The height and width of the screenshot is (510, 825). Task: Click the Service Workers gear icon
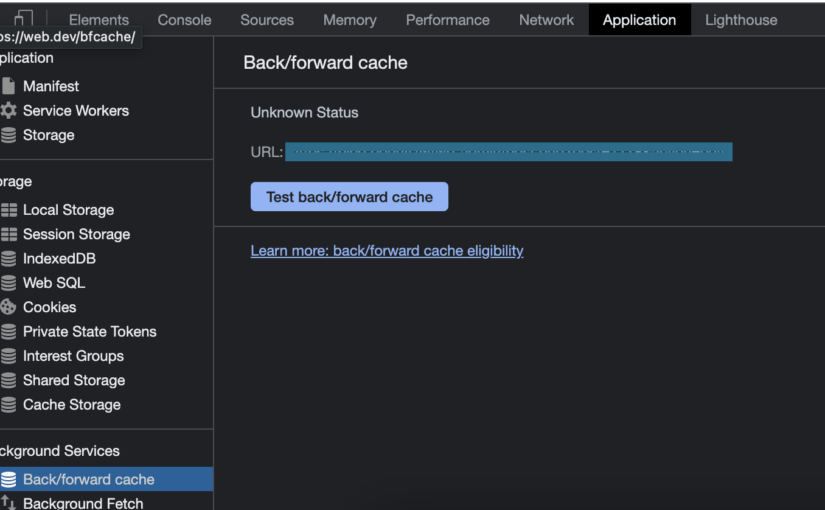[9, 111]
